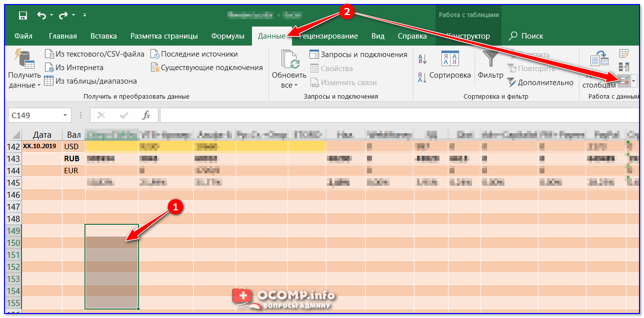The width and height of the screenshot is (644, 318).
Task: Expand the Получить данные dropdown arrow
Action: [x=39, y=86]
